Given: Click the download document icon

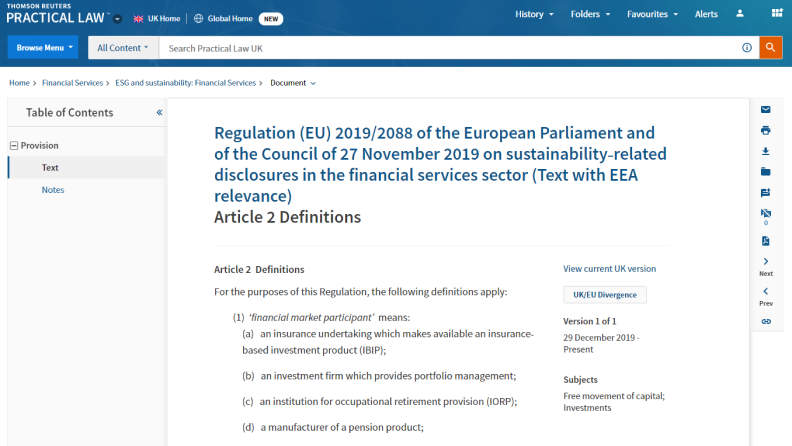Looking at the screenshot, I should (766, 151).
